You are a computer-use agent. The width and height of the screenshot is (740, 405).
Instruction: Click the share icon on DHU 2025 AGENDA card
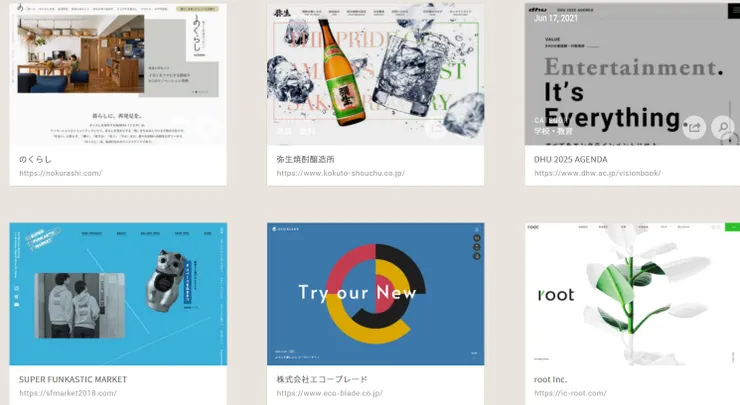click(x=694, y=127)
